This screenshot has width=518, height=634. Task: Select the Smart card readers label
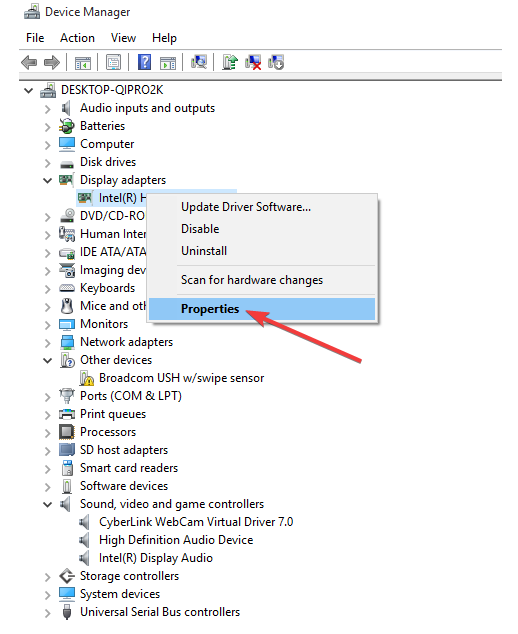(129, 468)
